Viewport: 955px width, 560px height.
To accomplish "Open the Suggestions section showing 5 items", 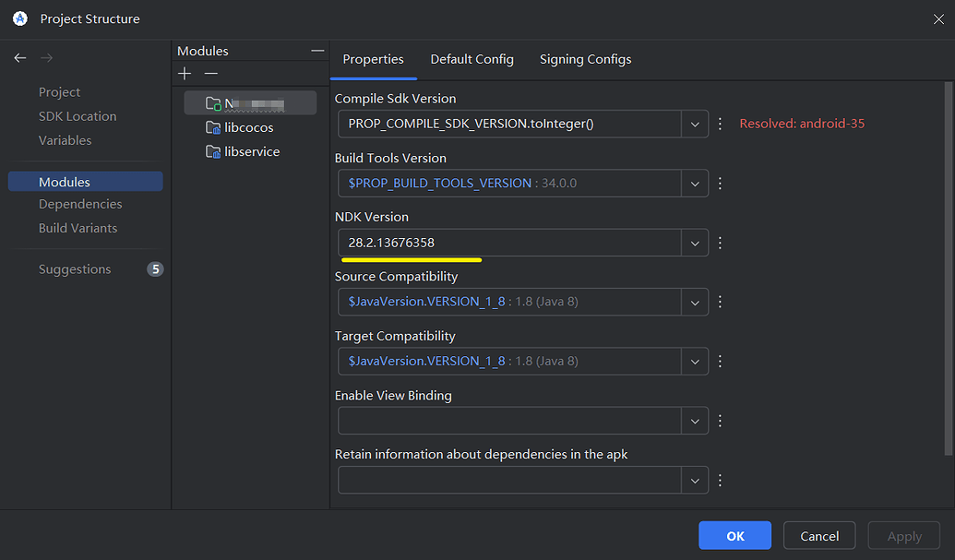I will point(75,268).
